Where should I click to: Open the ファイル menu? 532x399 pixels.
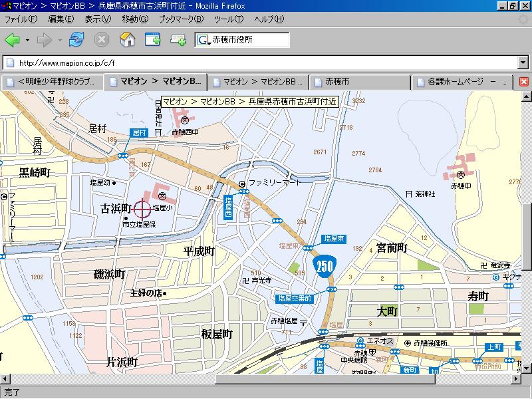21,19
